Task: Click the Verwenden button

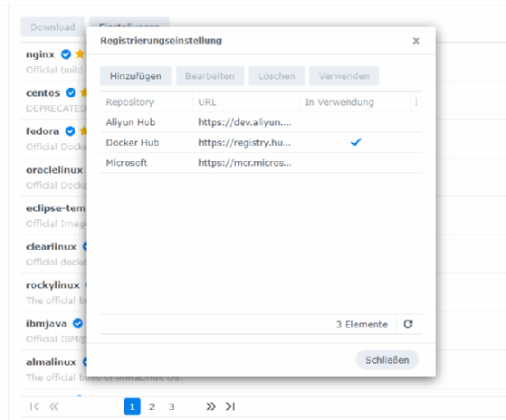Action: 344,76
